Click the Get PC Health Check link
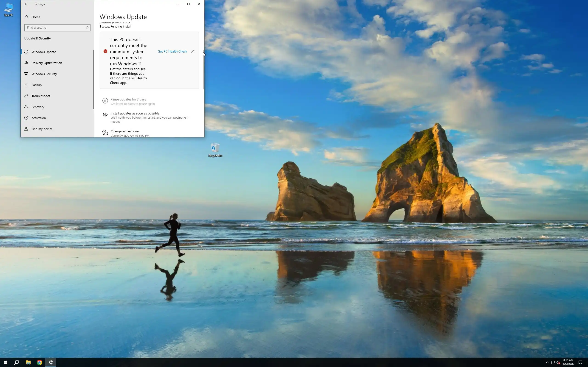This screenshot has height=367, width=588. [172, 51]
